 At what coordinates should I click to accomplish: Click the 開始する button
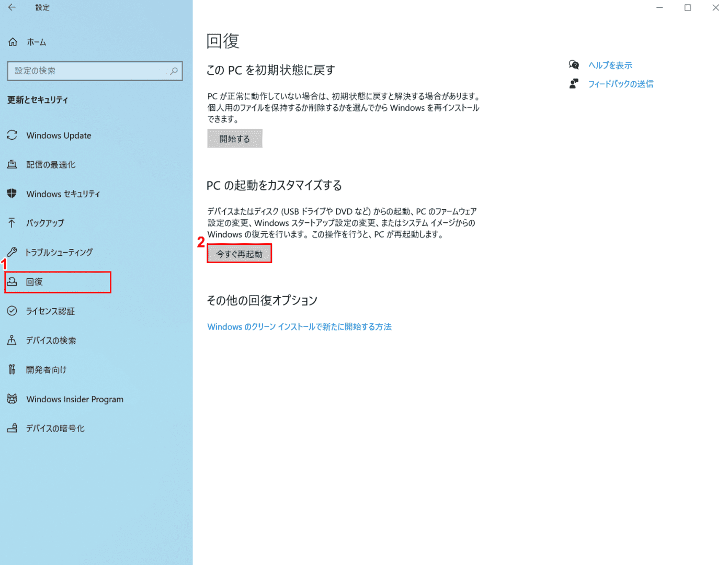235,139
